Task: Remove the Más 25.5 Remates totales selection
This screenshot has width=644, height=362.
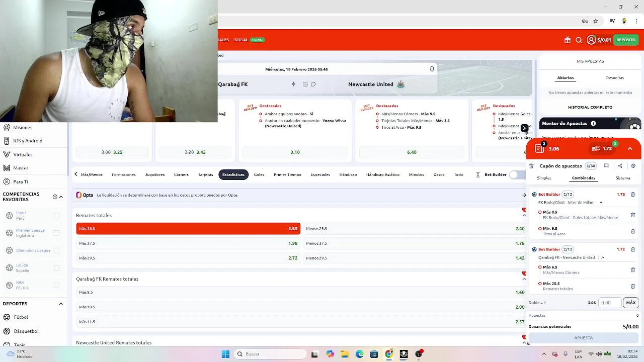Action: [x=633, y=286]
